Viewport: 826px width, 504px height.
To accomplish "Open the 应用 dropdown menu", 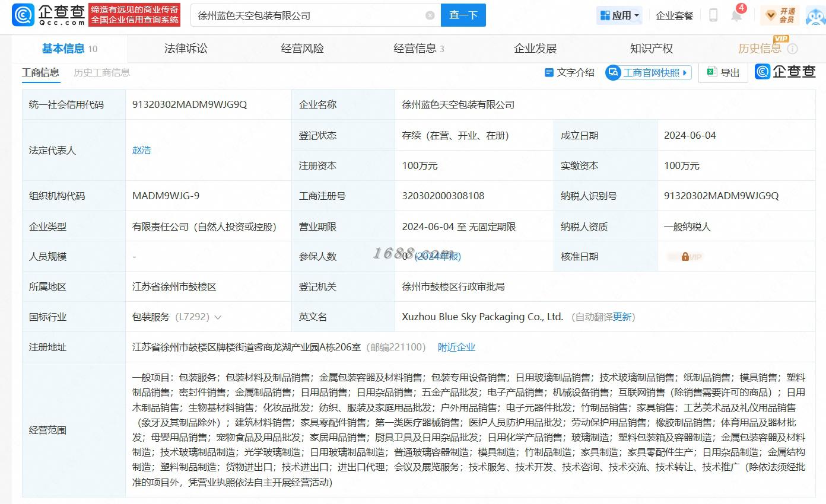I will 620,15.
